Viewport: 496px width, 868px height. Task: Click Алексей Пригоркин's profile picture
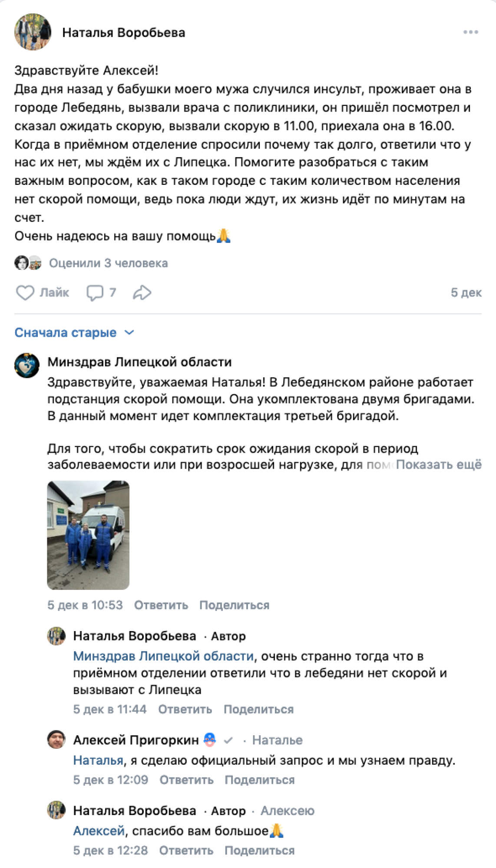[56, 740]
